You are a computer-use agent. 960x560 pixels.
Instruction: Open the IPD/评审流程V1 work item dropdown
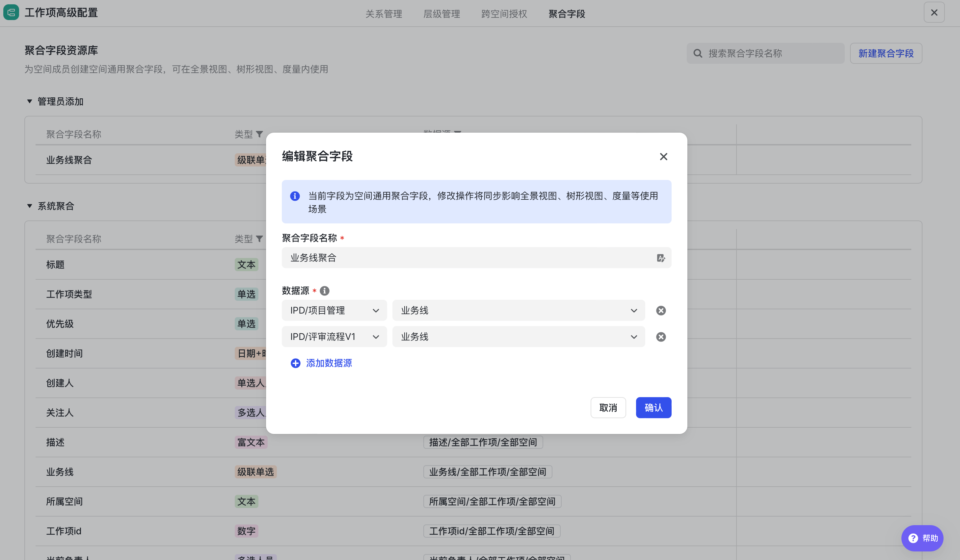tap(334, 337)
